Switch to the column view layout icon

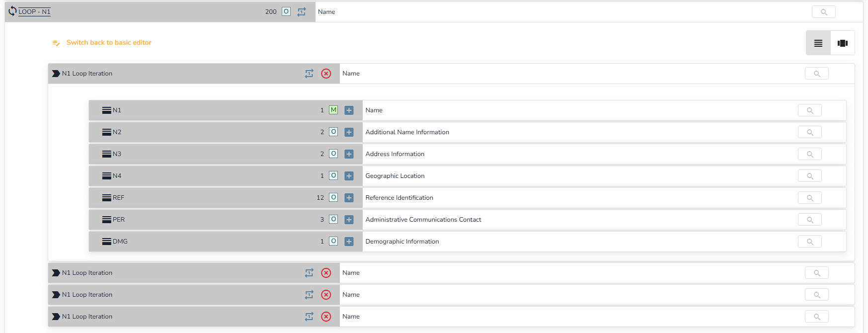pos(842,43)
